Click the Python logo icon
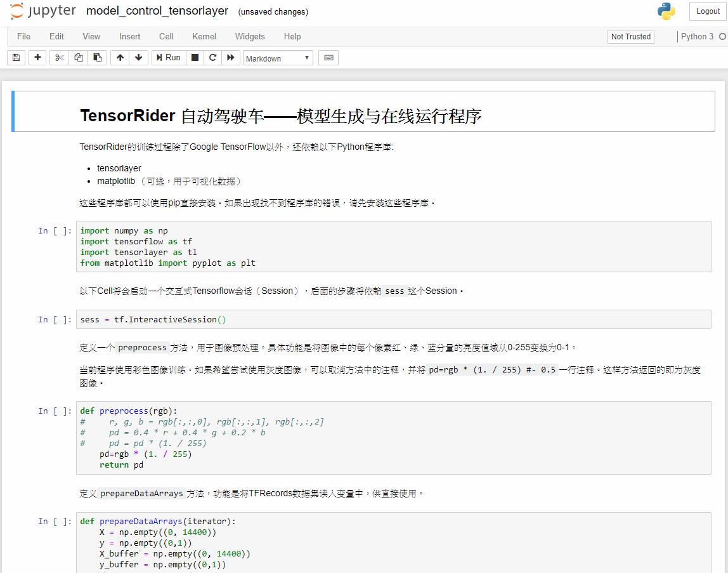The height and width of the screenshot is (573, 728). point(666,11)
